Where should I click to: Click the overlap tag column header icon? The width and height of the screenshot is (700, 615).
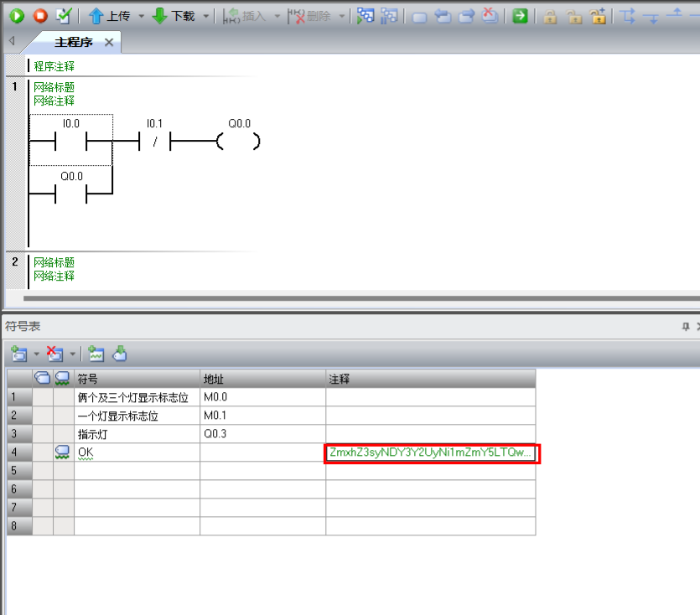pos(43,379)
